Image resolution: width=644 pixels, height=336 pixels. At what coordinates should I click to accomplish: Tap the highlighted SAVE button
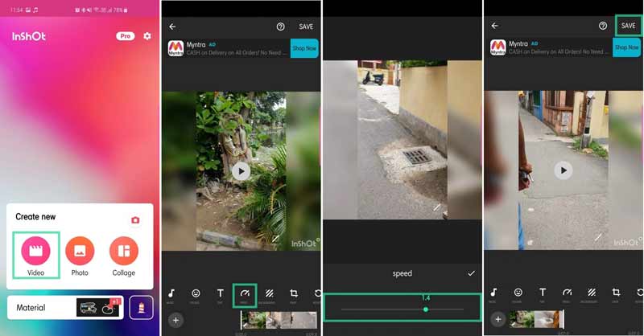(629, 26)
